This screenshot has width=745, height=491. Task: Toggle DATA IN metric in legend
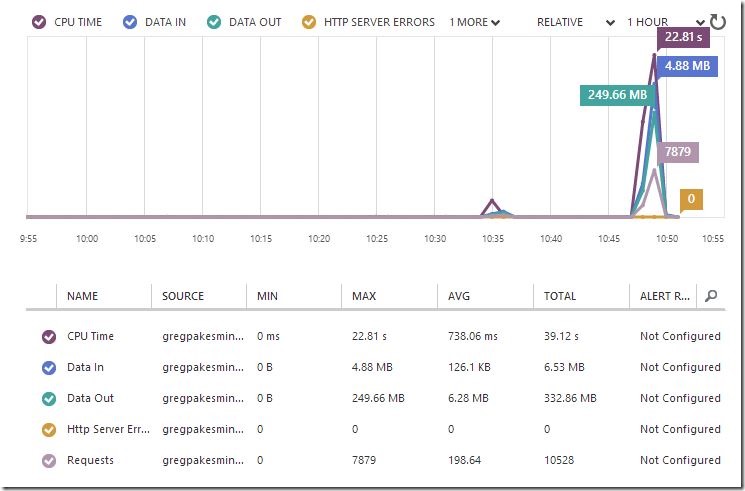pos(130,22)
